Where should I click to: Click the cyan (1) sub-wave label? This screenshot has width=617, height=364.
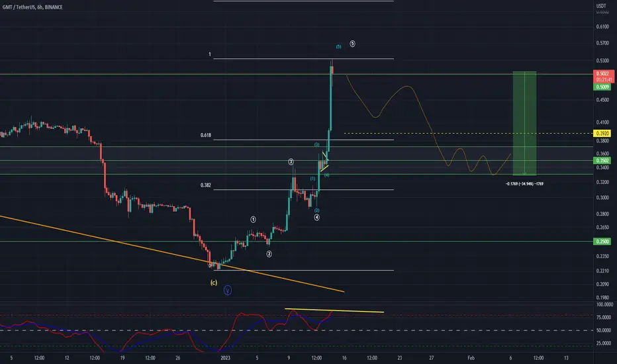tap(312, 179)
